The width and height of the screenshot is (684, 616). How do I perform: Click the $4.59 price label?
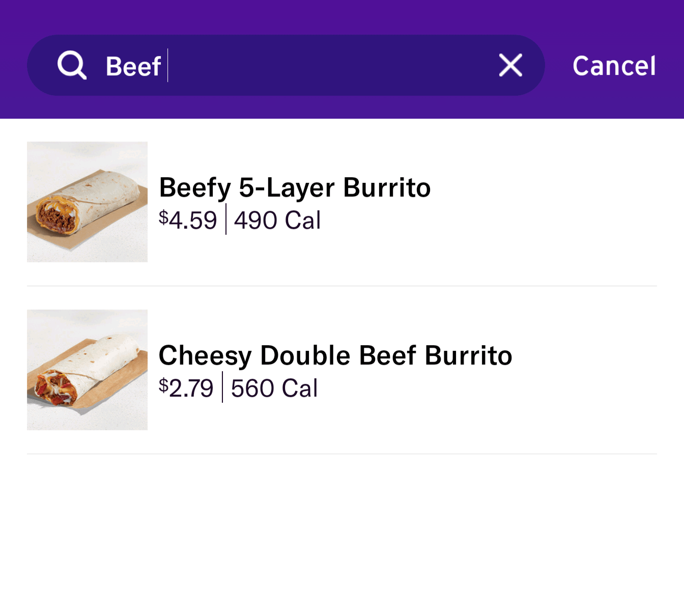pos(188,220)
